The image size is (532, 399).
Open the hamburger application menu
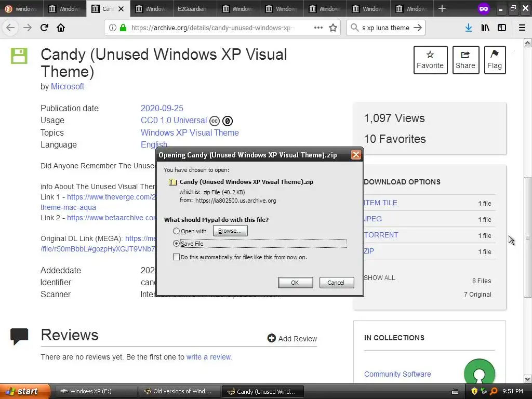(x=522, y=28)
